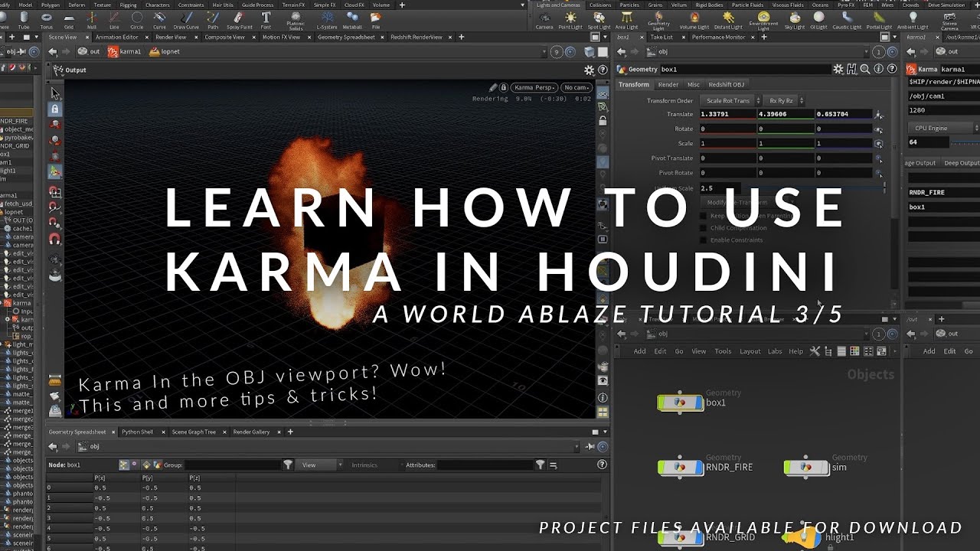Open the No cam camera dropdown
The width and height of the screenshot is (980, 551).
click(x=577, y=87)
